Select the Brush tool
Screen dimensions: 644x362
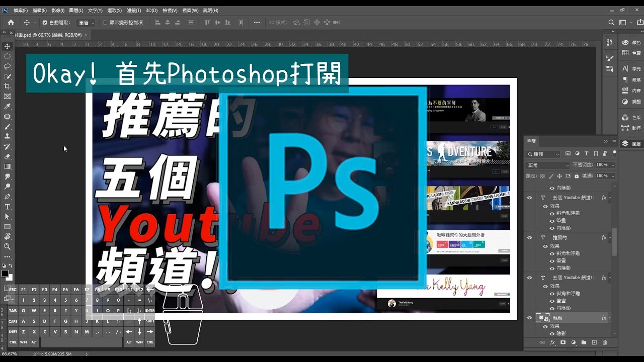[x=7, y=127]
